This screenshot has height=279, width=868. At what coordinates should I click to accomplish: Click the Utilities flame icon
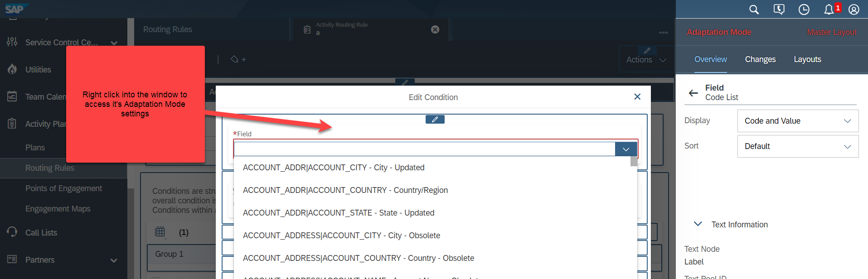tap(12, 69)
